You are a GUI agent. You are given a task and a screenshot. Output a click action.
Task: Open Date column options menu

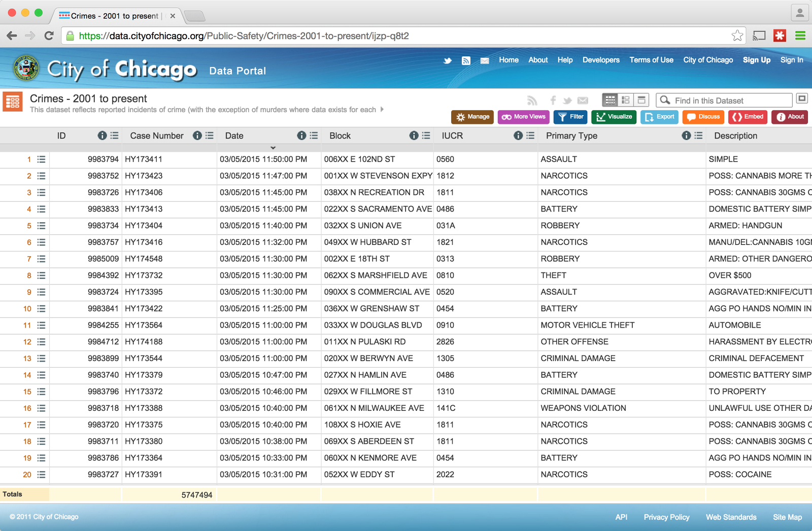(314, 135)
